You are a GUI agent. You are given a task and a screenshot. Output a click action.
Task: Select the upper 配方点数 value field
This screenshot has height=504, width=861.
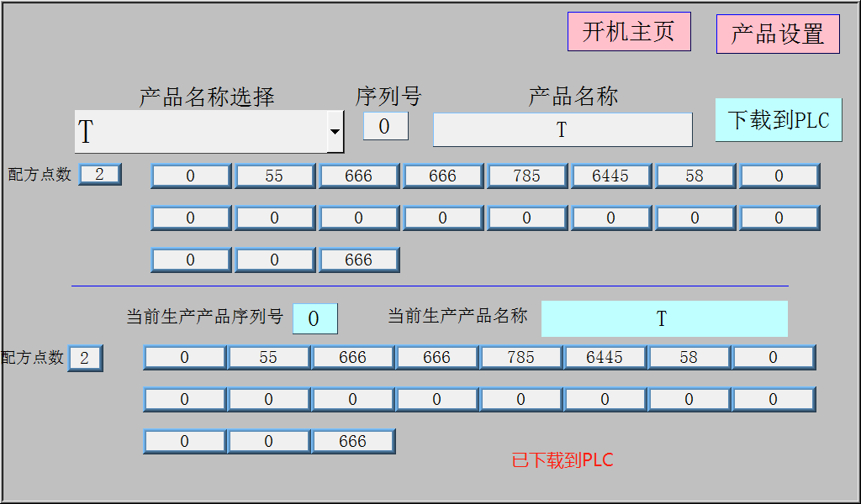click(x=100, y=175)
